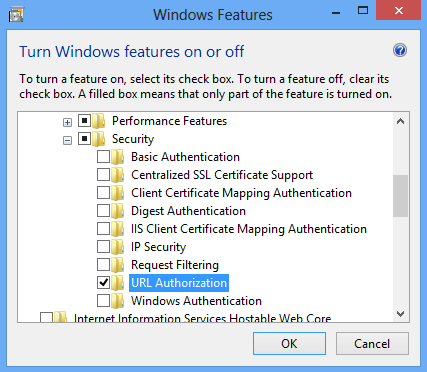The height and width of the screenshot is (372, 427).
Task: Click the Performance Features folder icon
Action: coord(98,121)
